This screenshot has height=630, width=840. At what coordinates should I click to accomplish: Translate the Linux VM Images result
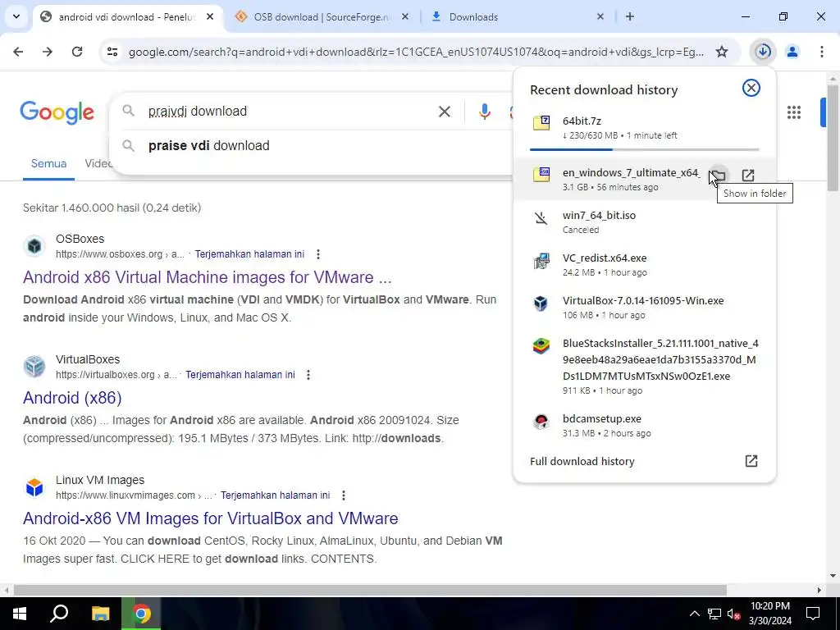[x=276, y=495]
